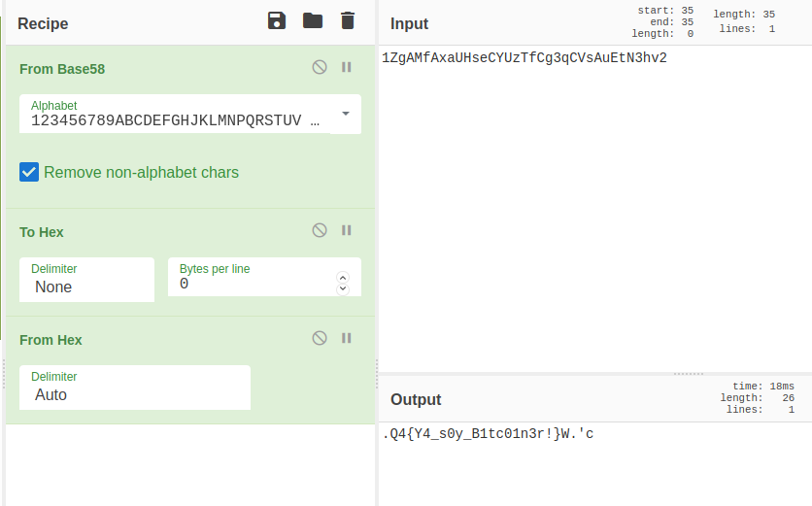Disable the To Hex operation

point(320,230)
